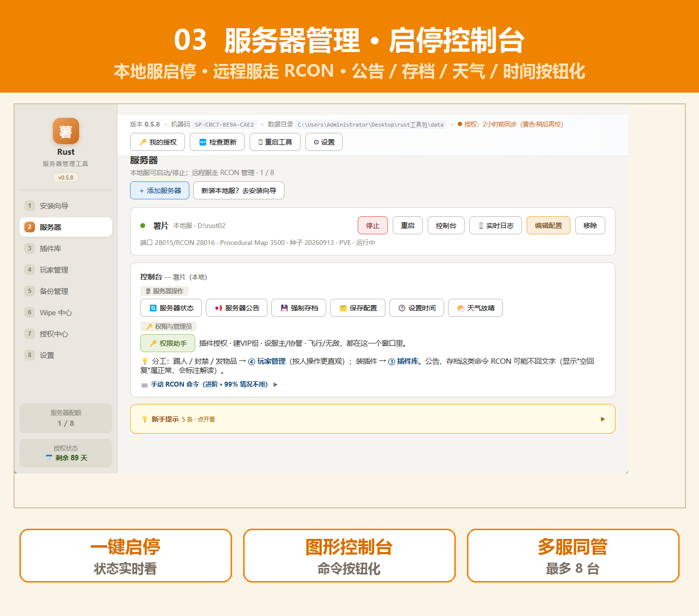Image resolution: width=699 pixels, height=616 pixels.
Task: Open sidebar item 8 设置
Action: [x=66, y=355]
